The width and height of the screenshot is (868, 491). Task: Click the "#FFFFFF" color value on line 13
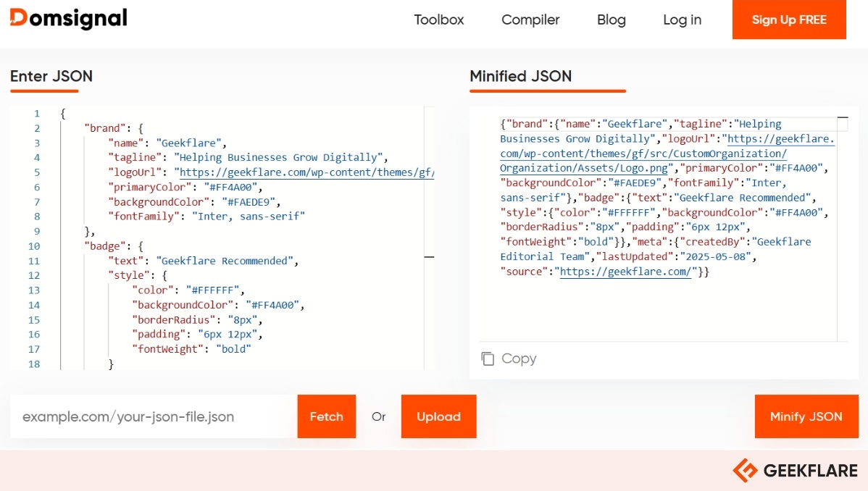[x=212, y=290]
